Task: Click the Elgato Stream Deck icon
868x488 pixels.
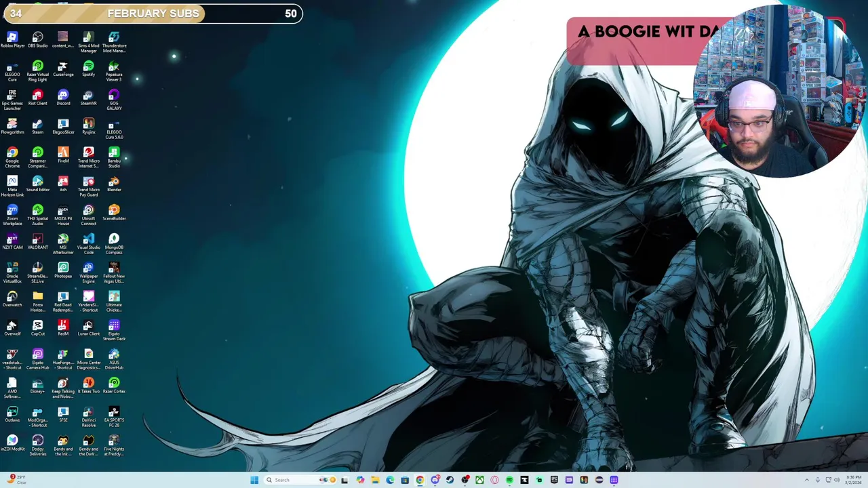Action: [114, 330]
